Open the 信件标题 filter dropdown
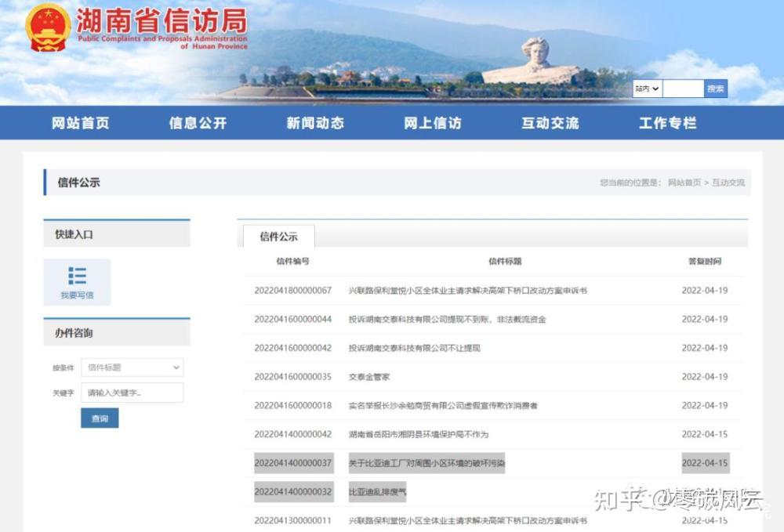This screenshot has width=784, height=532. pyautogui.click(x=132, y=367)
